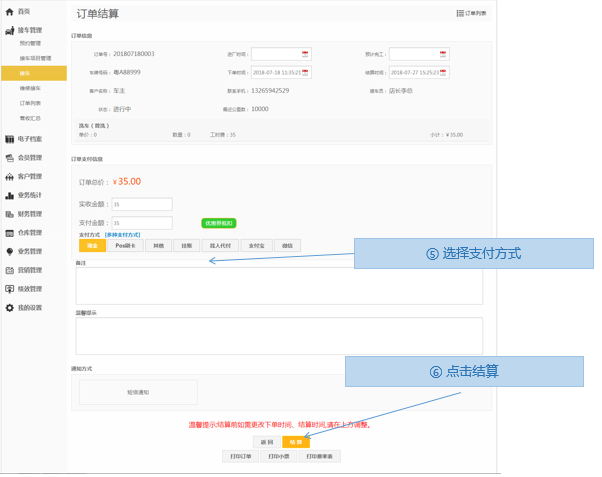Click the 电子档案 sidebar icon
The height and width of the screenshot is (477, 602).
[x=10, y=139]
